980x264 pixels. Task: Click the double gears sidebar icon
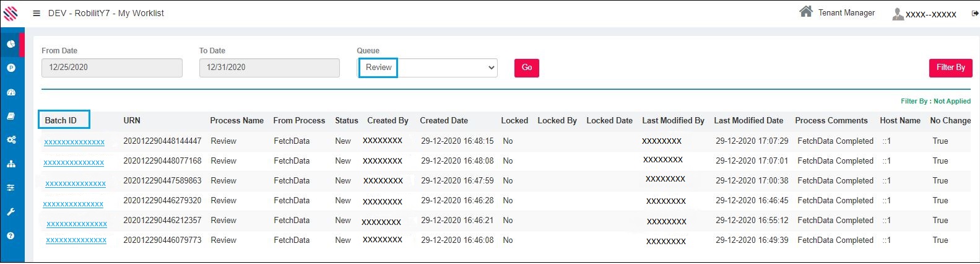click(x=11, y=140)
